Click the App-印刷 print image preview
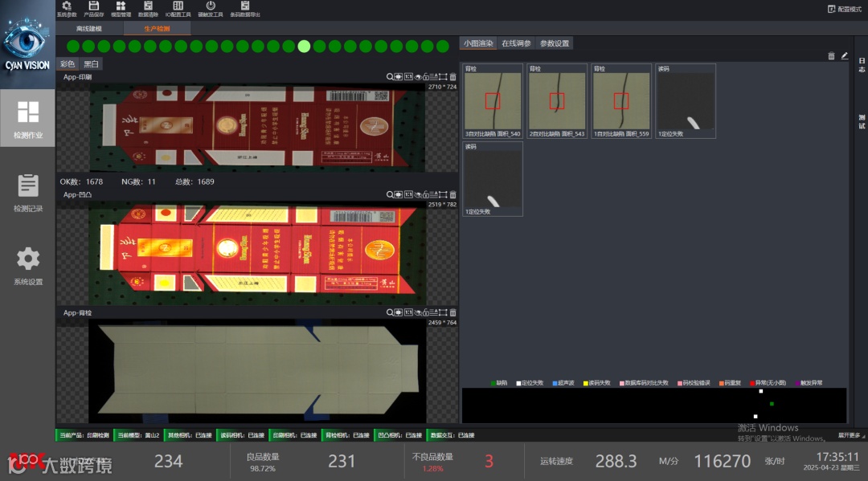 (x=257, y=128)
